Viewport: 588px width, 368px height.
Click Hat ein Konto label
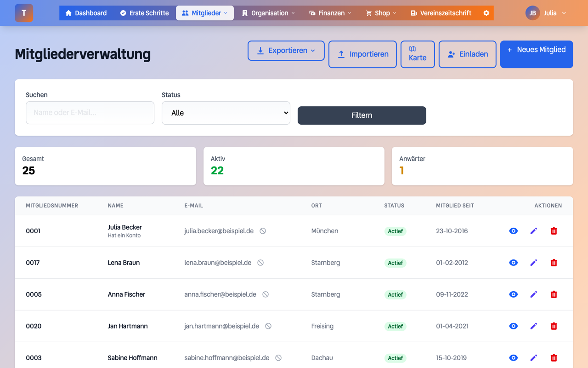click(x=124, y=236)
